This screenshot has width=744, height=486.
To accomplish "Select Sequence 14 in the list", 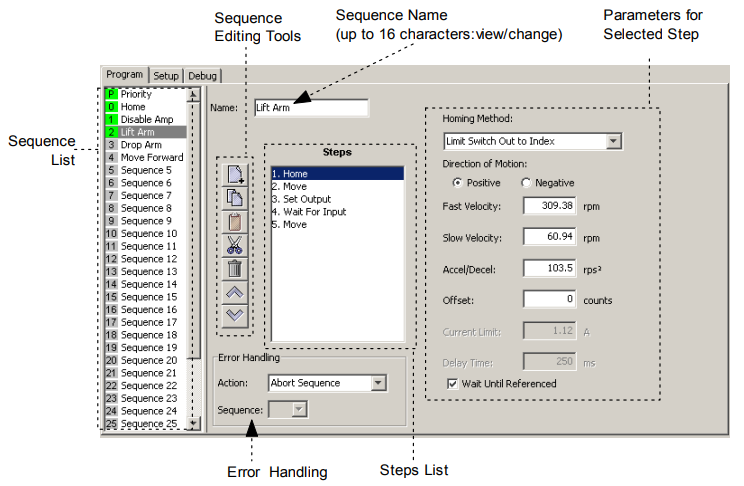I will click(146, 284).
